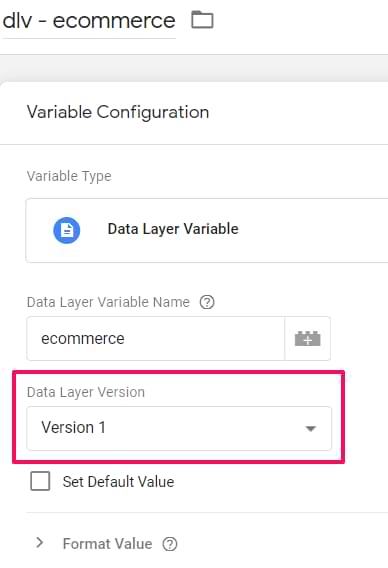The image size is (388, 568).
Task: Open the help icon beside Format Value
Action: point(170,544)
